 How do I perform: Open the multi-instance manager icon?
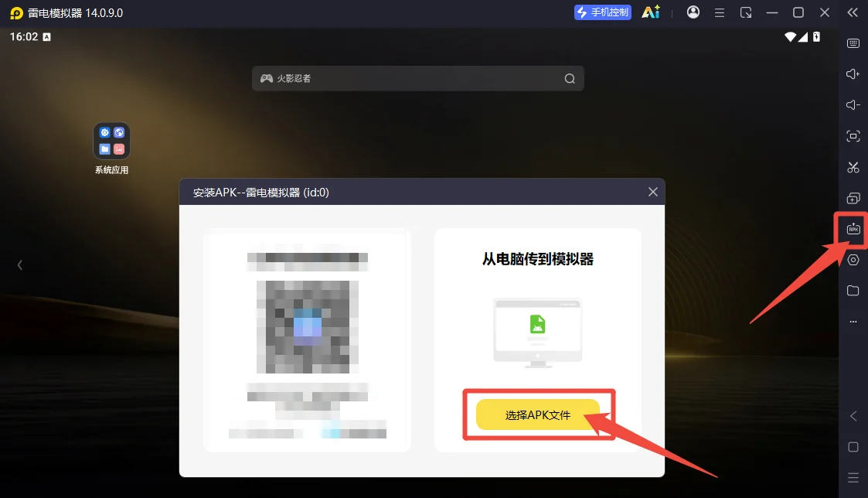pos(853,198)
